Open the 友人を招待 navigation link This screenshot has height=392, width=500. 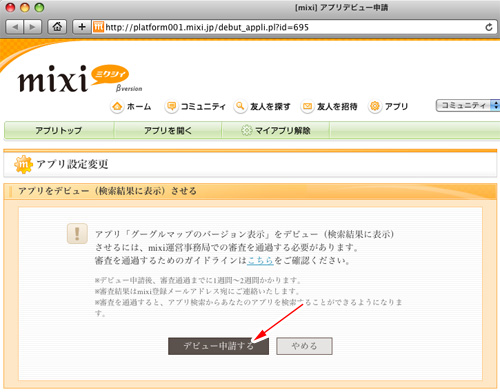click(x=337, y=107)
